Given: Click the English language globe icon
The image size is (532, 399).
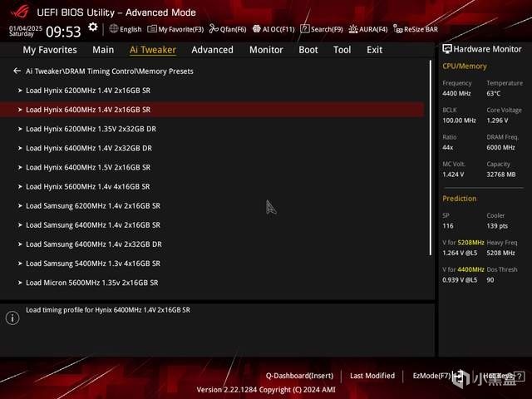Looking at the screenshot, I should click(x=114, y=29).
